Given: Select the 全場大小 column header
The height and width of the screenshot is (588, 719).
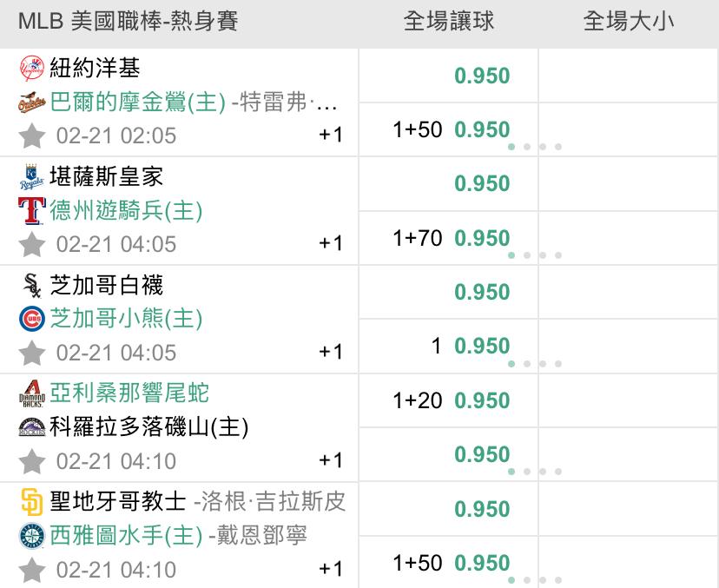Looking at the screenshot, I should (628, 22).
